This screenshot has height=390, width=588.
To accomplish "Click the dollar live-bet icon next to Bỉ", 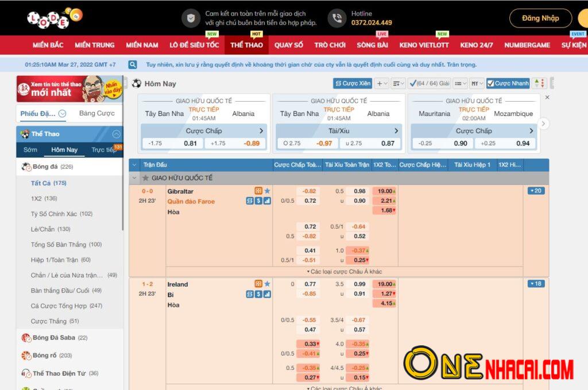I will tap(258, 295).
